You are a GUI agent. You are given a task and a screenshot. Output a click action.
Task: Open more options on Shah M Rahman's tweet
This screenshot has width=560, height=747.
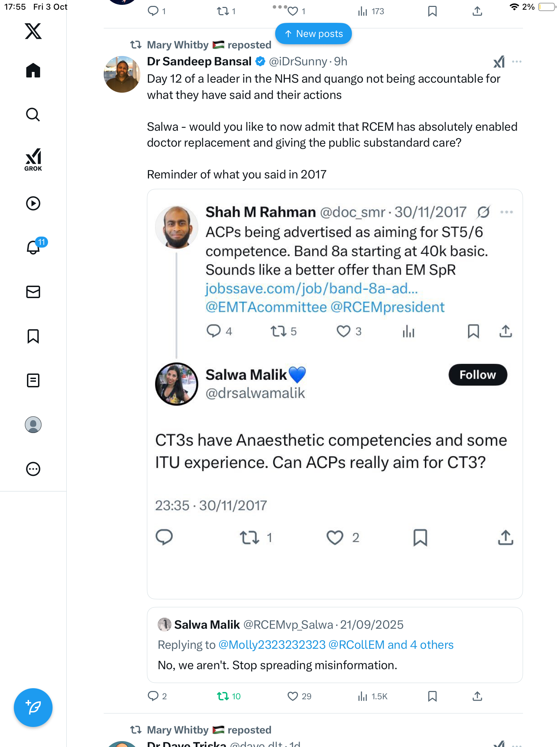point(506,212)
